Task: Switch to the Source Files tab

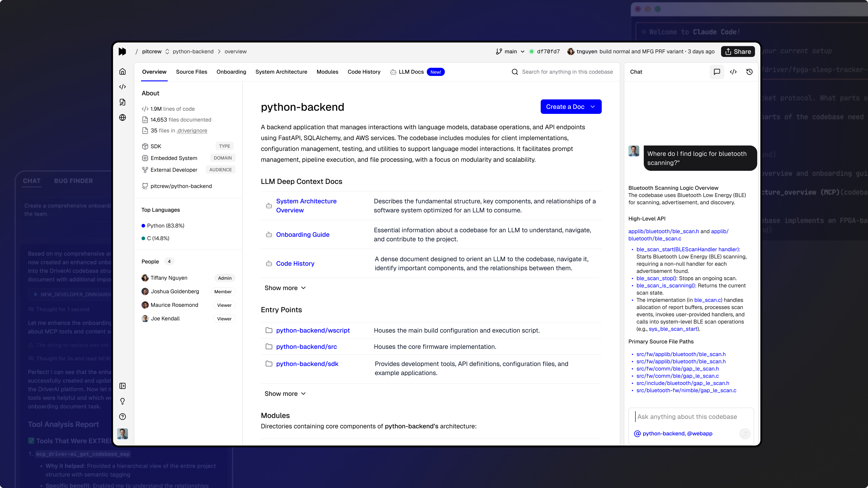Action: click(191, 72)
